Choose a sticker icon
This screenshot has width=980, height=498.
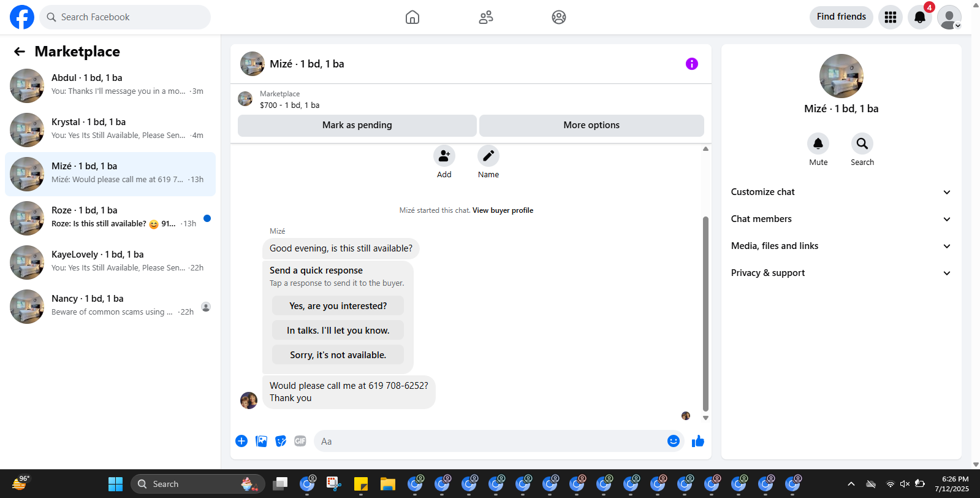(x=281, y=441)
